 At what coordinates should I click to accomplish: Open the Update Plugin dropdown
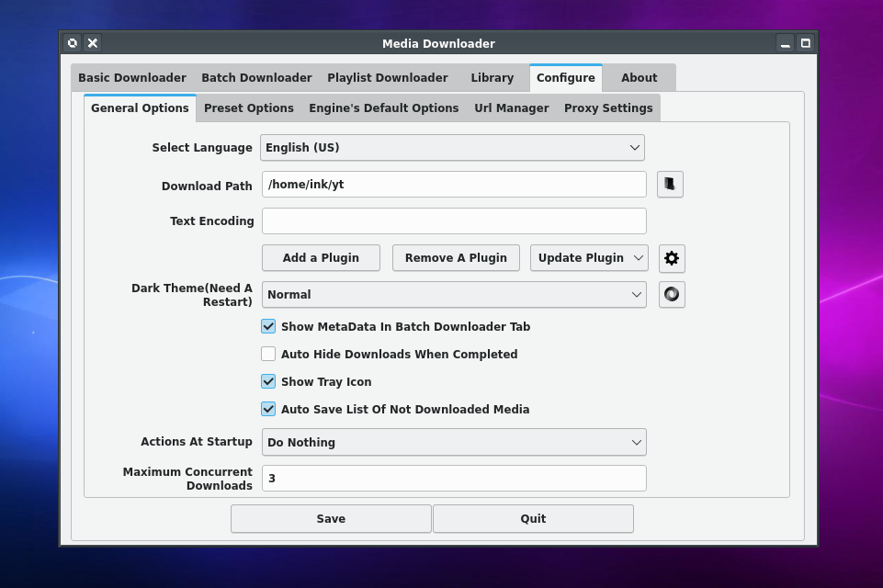[589, 258]
